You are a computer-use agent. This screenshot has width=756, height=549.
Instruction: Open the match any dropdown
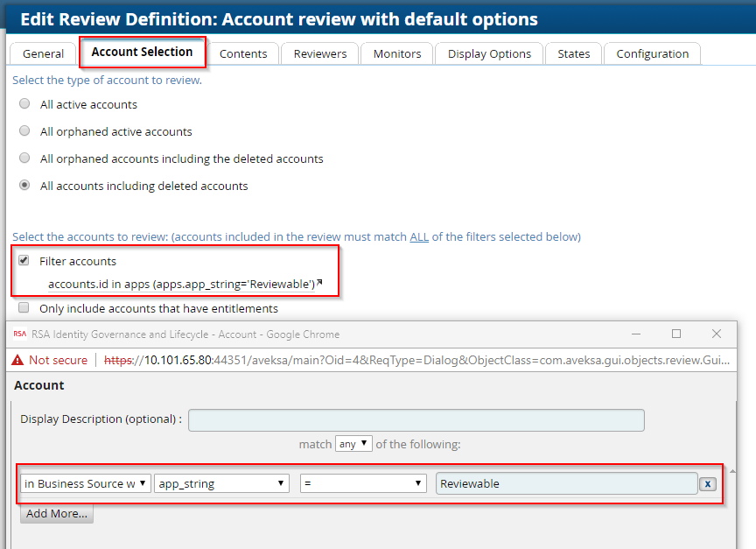353,444
